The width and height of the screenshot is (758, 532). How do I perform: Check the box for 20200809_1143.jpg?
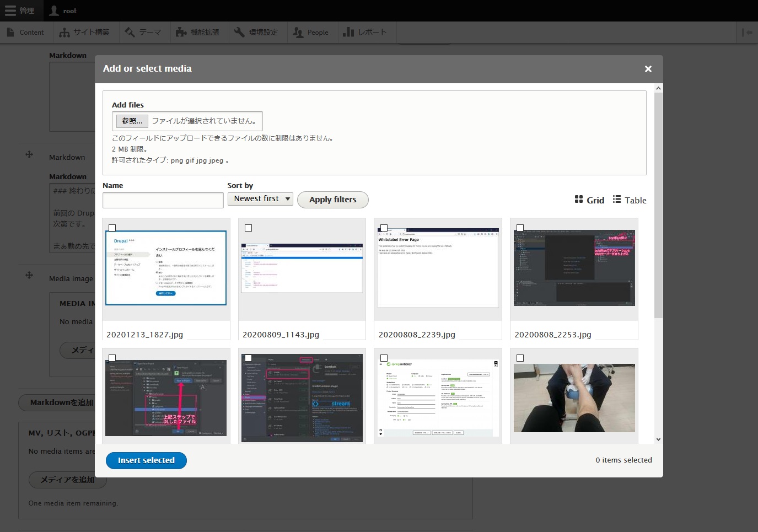click(x=248, y=228)
